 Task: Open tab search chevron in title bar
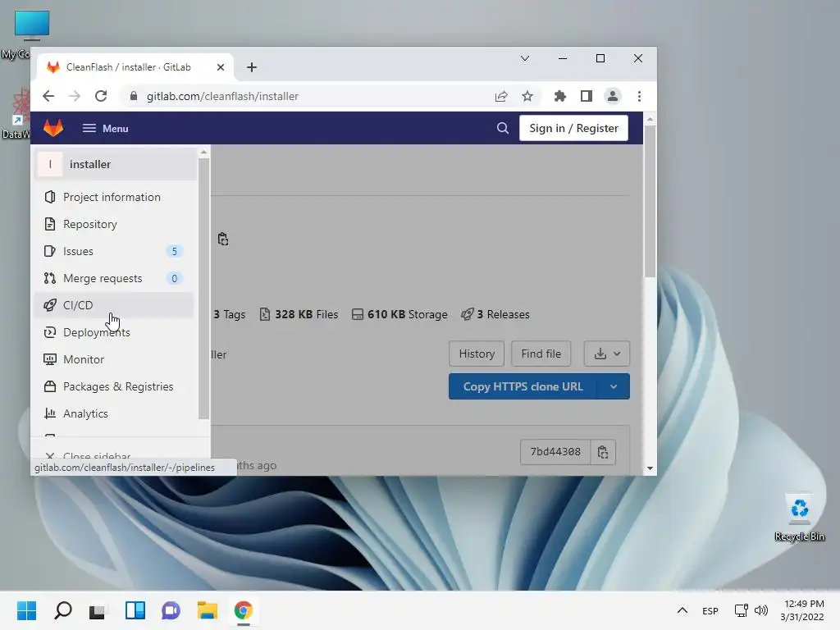525,58
